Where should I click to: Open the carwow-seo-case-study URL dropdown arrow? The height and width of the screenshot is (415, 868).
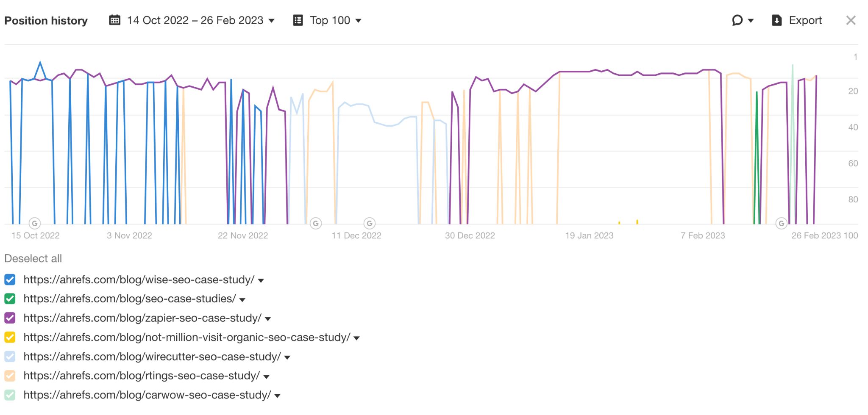pyautogui.click(x=276, y=396)
